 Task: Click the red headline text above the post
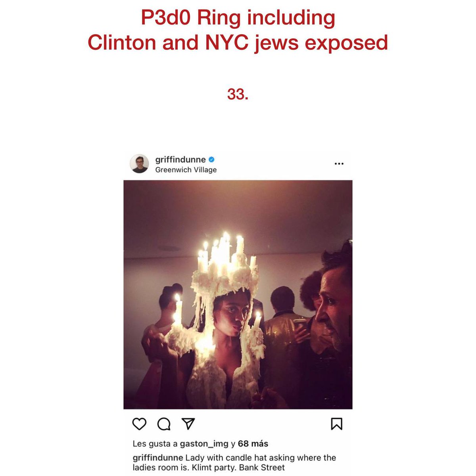click(x=238, y=30)
